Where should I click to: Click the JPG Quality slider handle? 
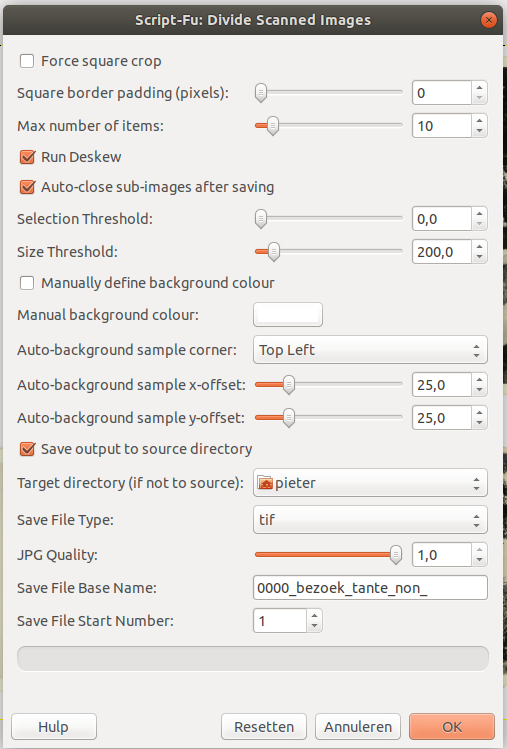pyautogui.click(x=396, y=555)
